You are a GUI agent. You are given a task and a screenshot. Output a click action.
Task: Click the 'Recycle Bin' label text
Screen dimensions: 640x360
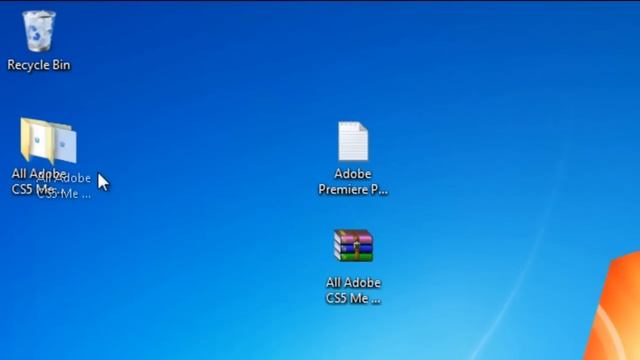(x=39, y=65)
